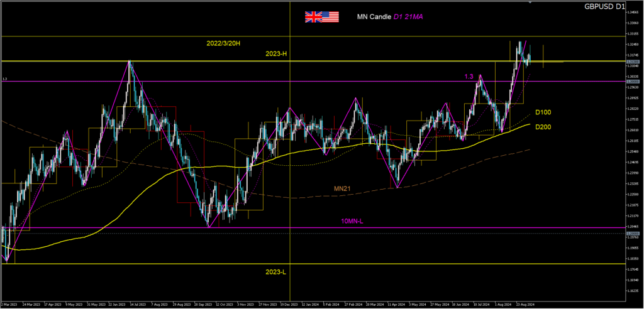Click the highlighted current price tag on axis
This screenshot has width=644, height=309.
[633, 61]
